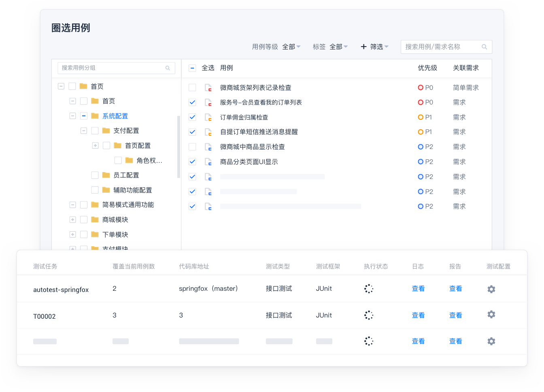View the log for autotest-springfox
The image size is (544, 392).
[418, 289]
